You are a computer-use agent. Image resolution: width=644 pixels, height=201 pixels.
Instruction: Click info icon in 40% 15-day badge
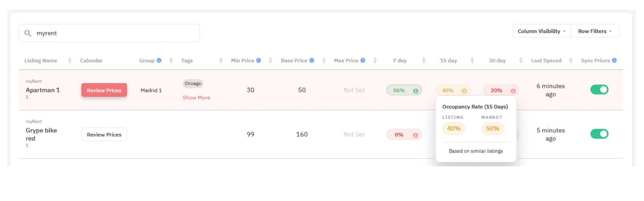pos(464,91)
